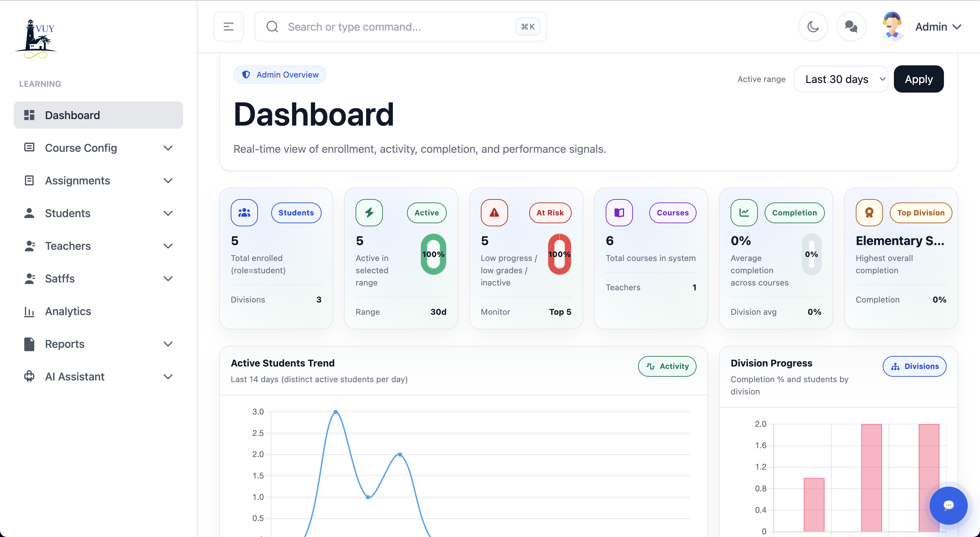980x537 pixels.
Task: Collapse sidebar with hamburger menu icon
Action: coord(228,27)
